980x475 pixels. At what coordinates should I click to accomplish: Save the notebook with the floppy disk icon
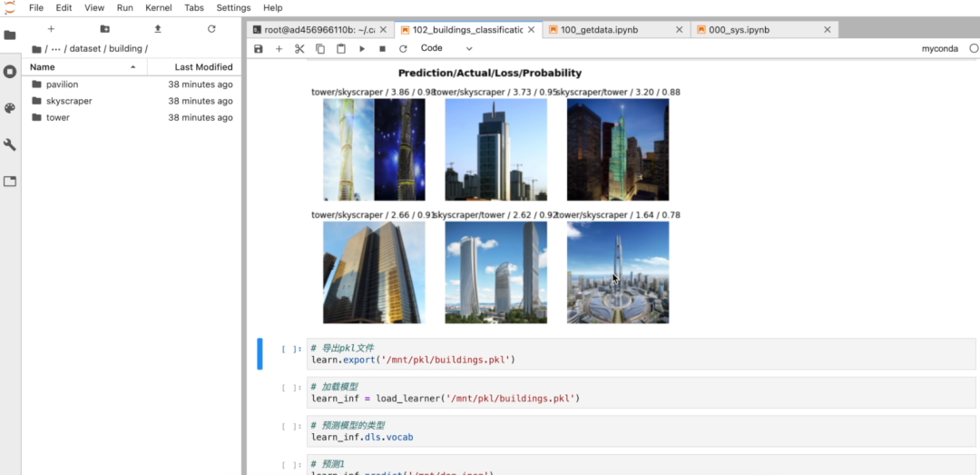[259, 49]
